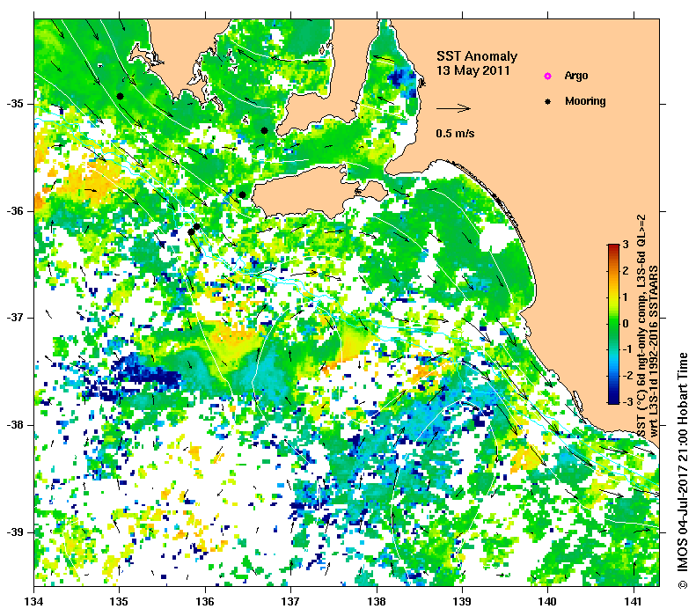Viewport: 696px width, 616px height.
Task: Click latitude label -36 on y-axis
Action: pyautogui.click(x=15, y=211)
